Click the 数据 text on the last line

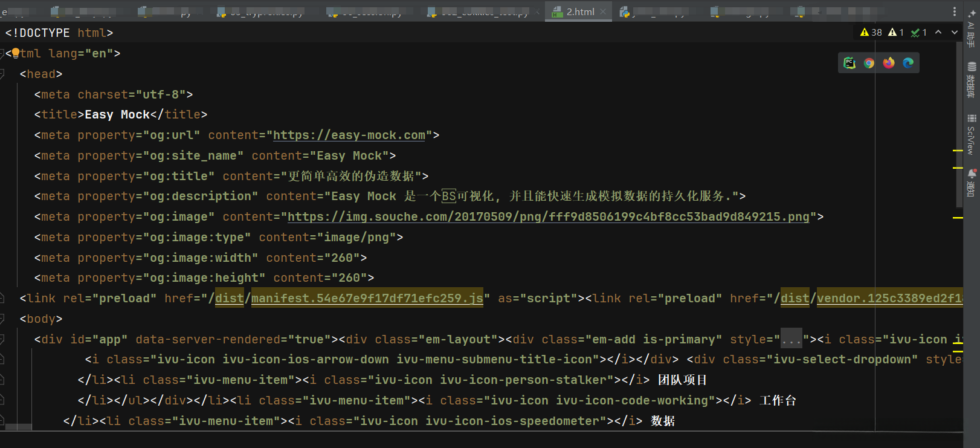[x=663, y=421]
